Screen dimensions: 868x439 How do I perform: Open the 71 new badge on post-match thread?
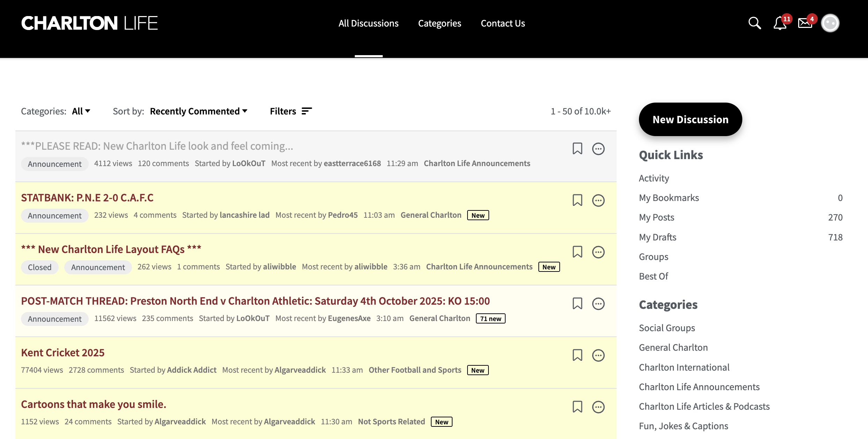490,319
